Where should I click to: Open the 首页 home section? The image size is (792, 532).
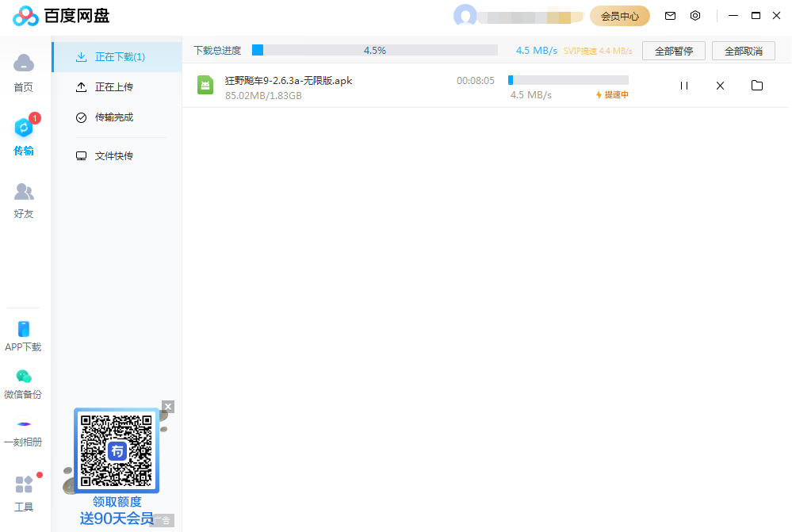pyautogui.click(x=24, y=71)
